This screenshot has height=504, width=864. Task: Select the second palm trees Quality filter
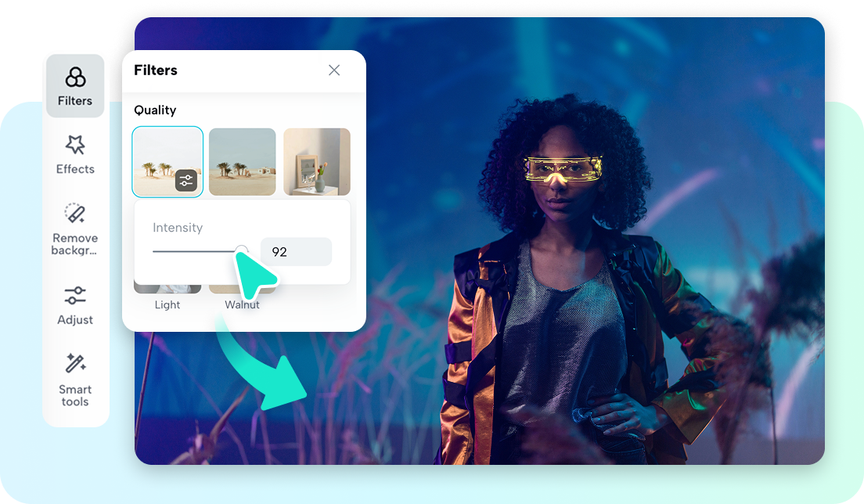coord(243,161)
